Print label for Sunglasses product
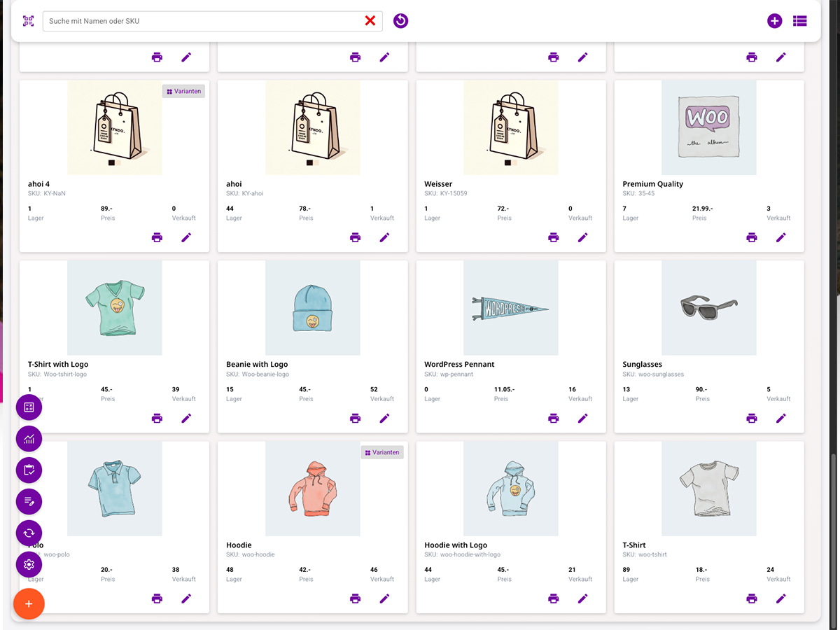This screenshot has width=840, height=630. tap(751, 418)
